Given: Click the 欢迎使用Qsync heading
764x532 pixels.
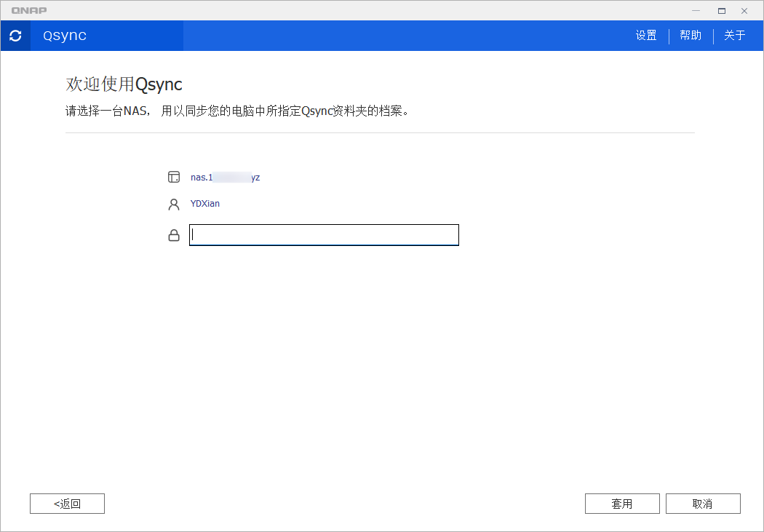Looking at the screenshot, I should point(124,84).
